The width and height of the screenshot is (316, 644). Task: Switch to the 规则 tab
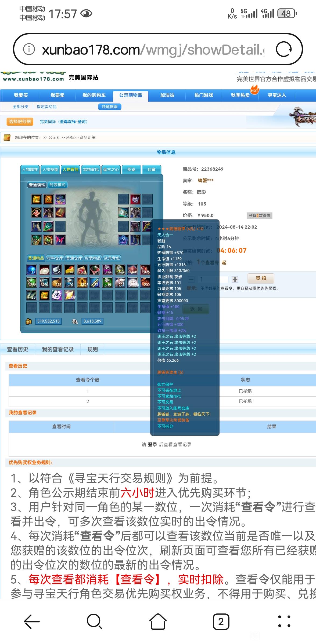click(93, 349)
